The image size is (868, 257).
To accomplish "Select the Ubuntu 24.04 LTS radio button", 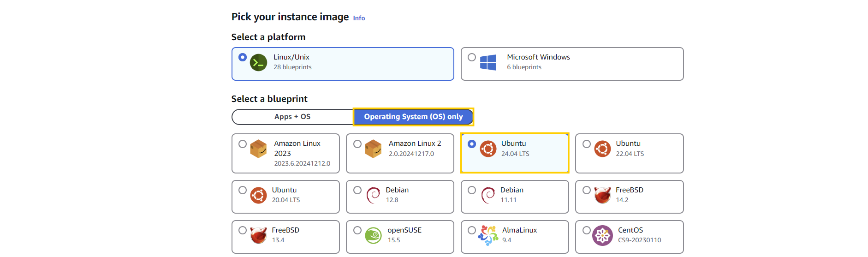I will tap(472, 144).
